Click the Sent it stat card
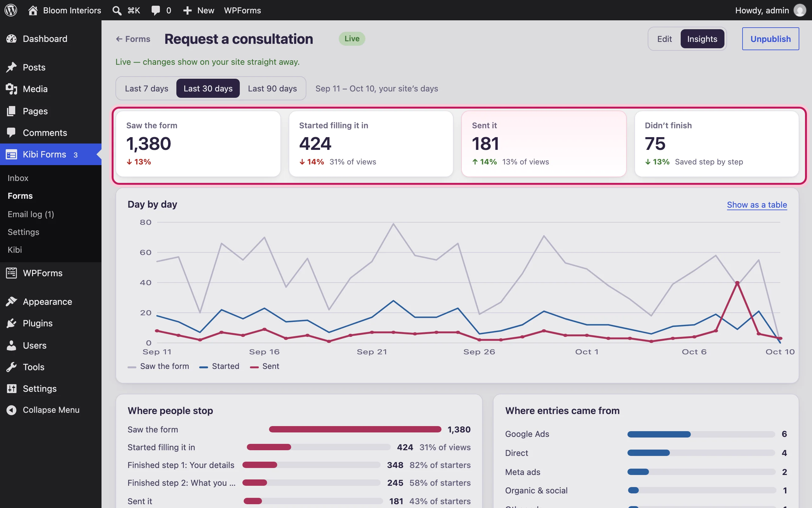 (x=544, y=144)
